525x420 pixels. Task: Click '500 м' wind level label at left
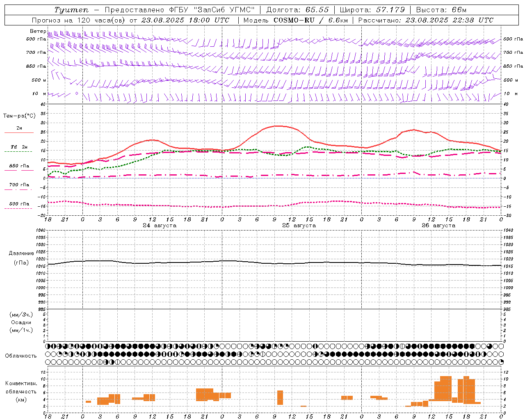click(39, 80)
